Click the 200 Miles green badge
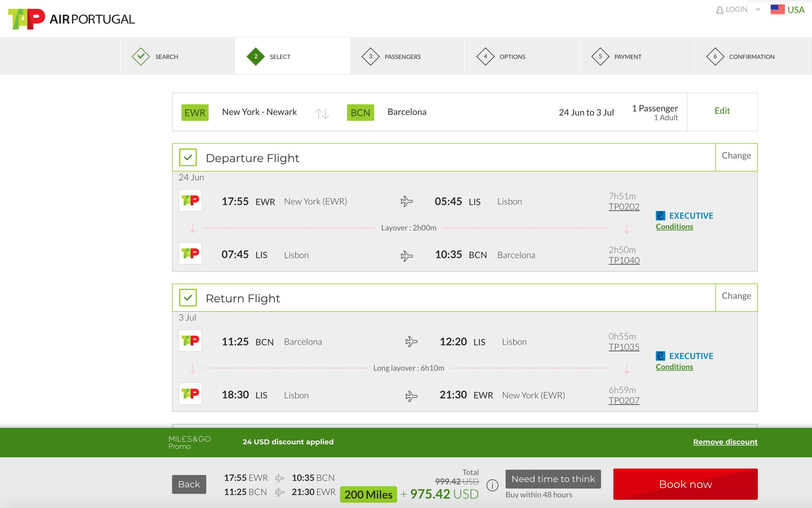 [368, 494]
